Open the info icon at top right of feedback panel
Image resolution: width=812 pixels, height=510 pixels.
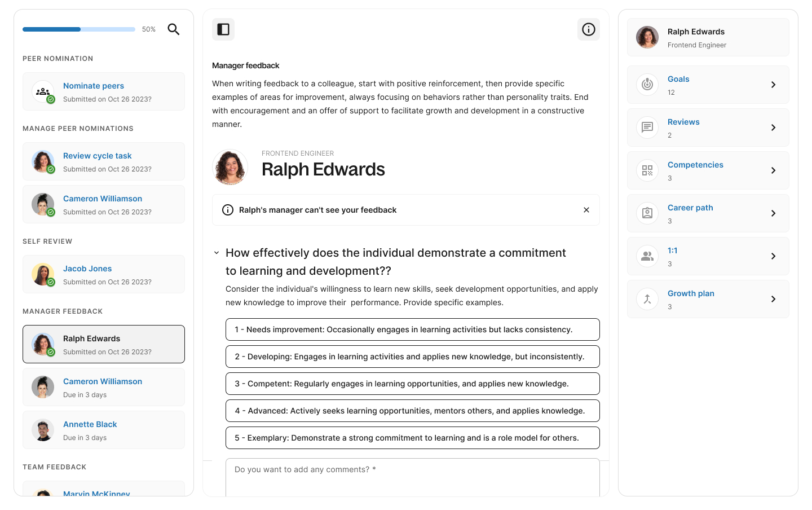coord(588,29)
